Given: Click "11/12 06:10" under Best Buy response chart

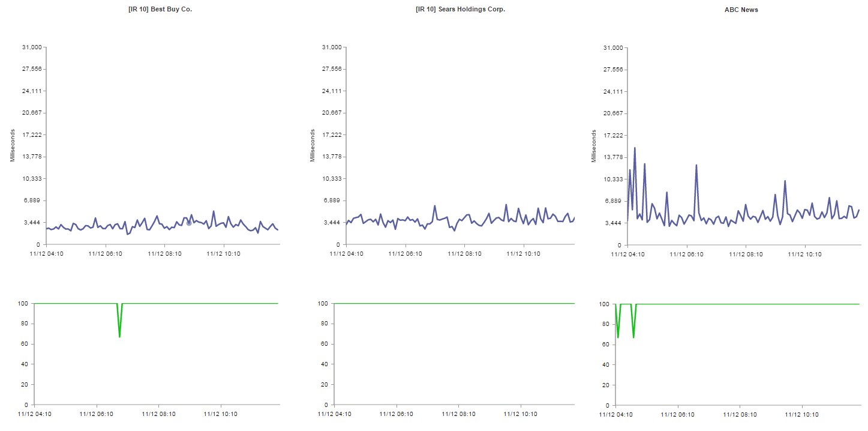Looking at the screenshot, I should (x=106, y=254).
